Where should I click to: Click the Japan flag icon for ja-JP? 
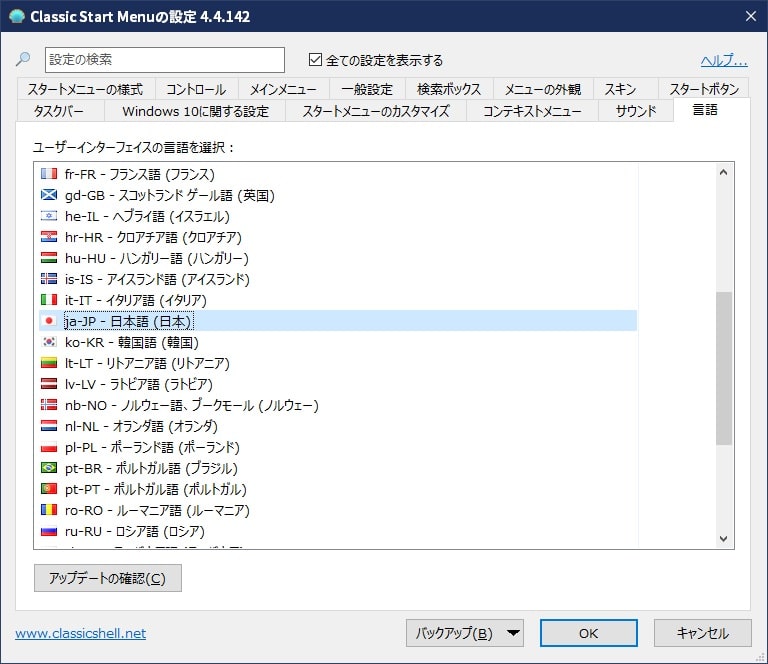pyautogui.click(x=48, y=321)
